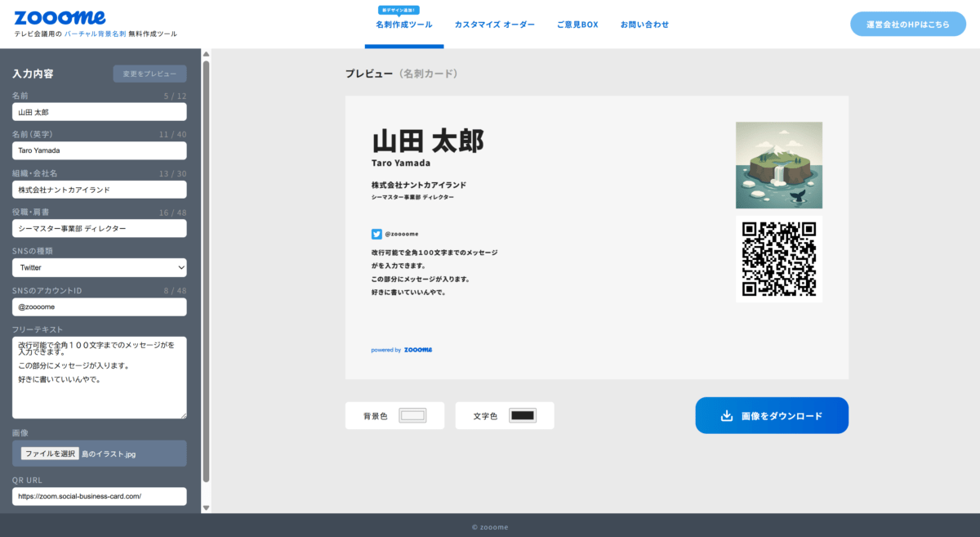The height and width of the screenshot is (537, 980).
Task: Open the 名刺作成ツール tab
Action: [x=403, y=25]
